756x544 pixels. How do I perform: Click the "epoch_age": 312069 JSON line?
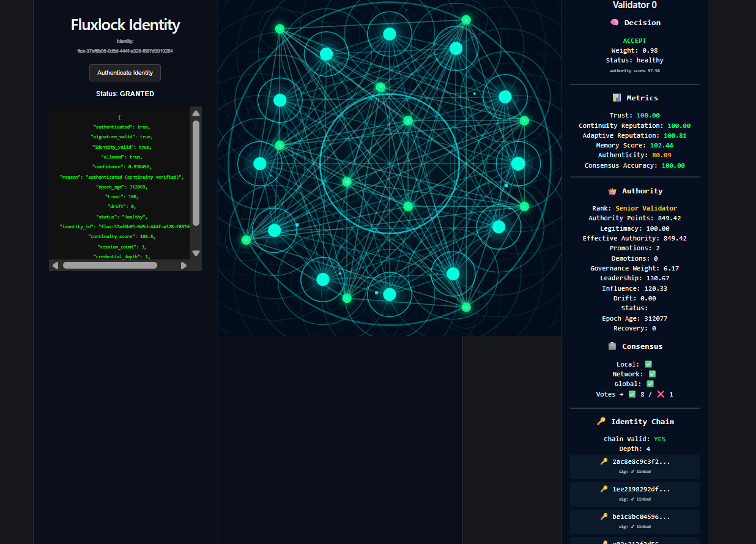pyautogui.click(x=122, y=187)
